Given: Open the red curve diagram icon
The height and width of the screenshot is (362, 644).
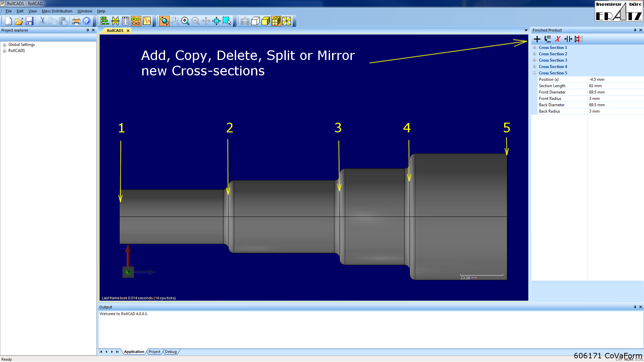Looking at the screenshot, I should point(147,21).
